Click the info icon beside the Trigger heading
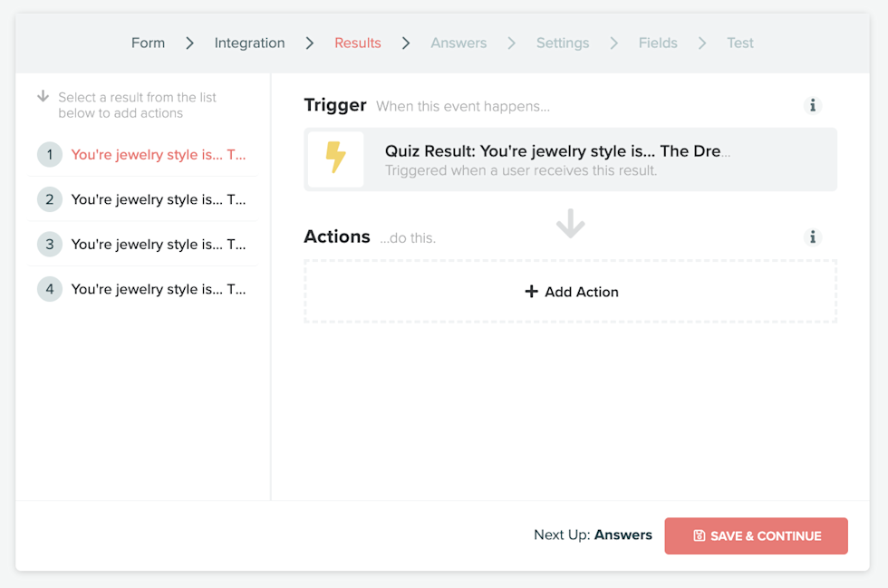888x588 pixels. pos(813,105)
